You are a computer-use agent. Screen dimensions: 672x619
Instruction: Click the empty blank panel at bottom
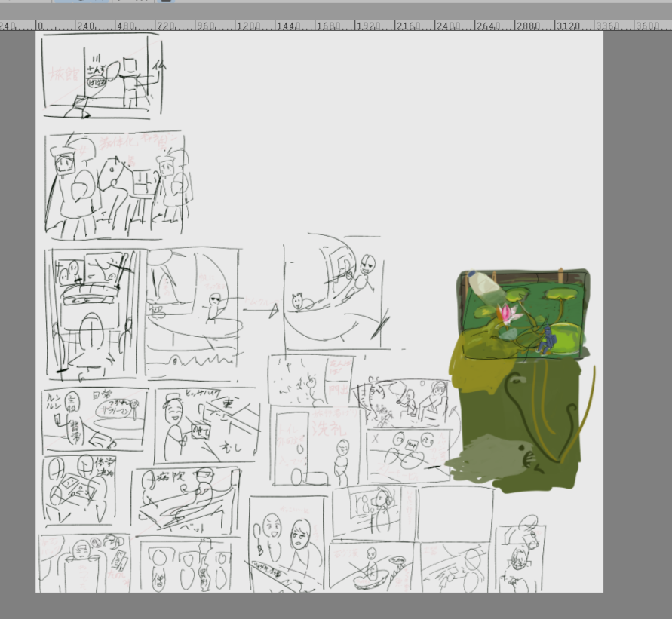tap(455, 513)
